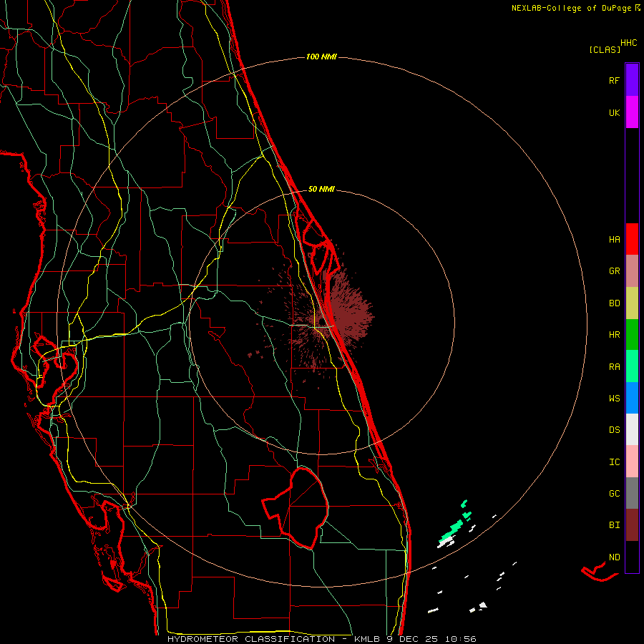
Task: Click the GR legend label
Action: point(614,271)
